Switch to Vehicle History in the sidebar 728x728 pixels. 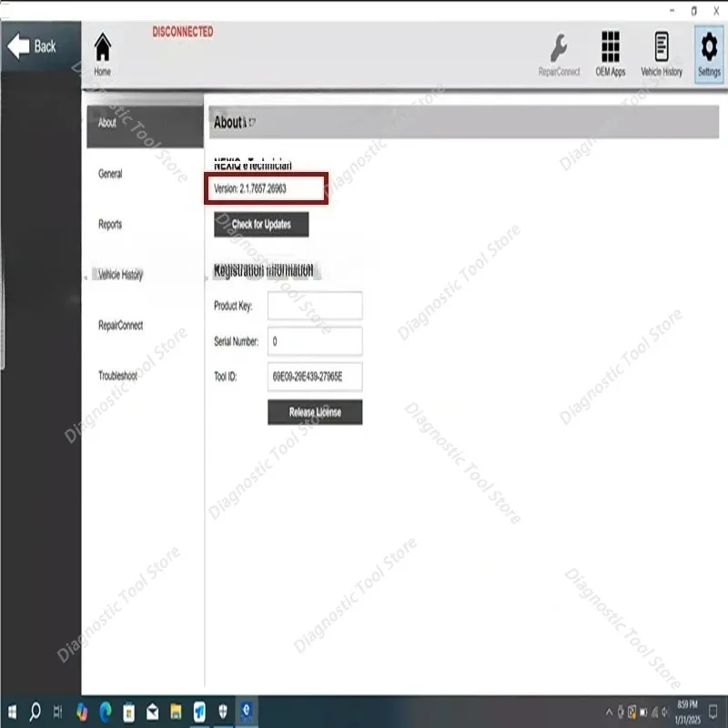(120, 275)
